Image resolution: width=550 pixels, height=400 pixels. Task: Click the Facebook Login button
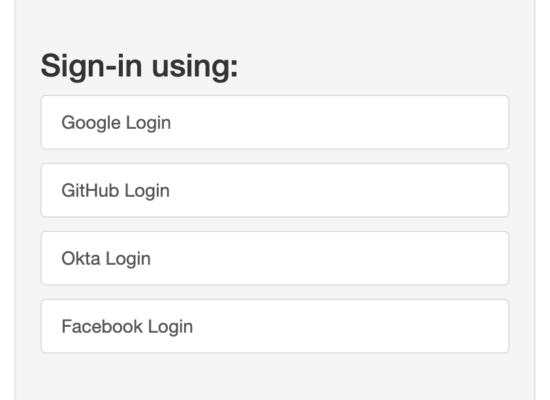(275, 326)
